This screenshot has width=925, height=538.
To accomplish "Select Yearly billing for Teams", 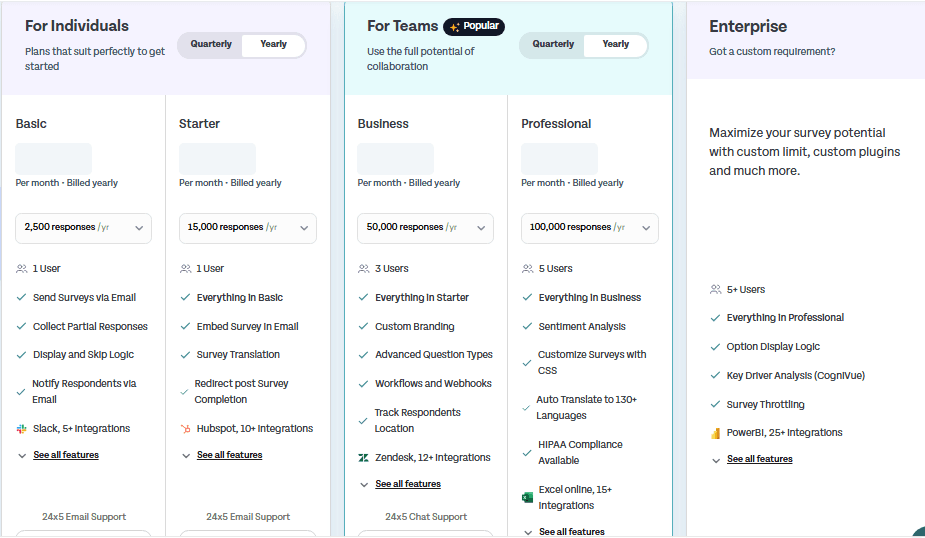I will (615, 45).
